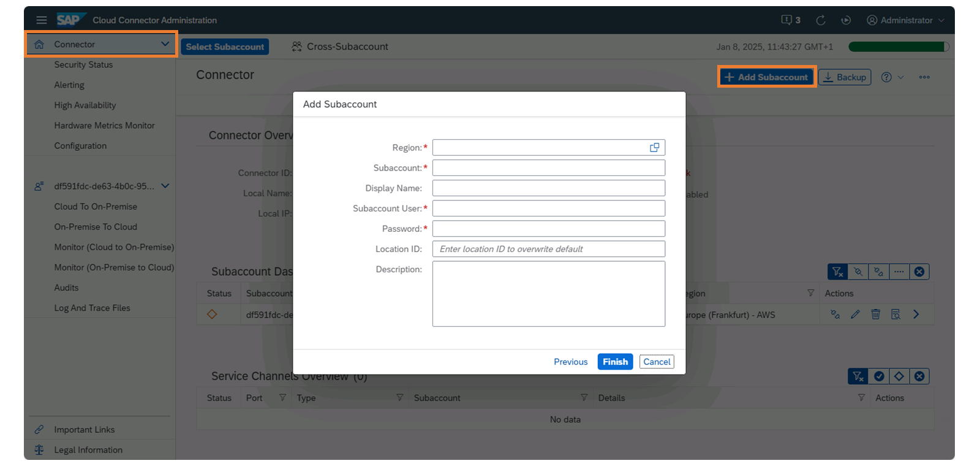The width and height of the screenshot is (980, 466).
Task: Click the dotted-line icon in Subaccount Dashboard toolbar
Action: click(x=899, y=272)
